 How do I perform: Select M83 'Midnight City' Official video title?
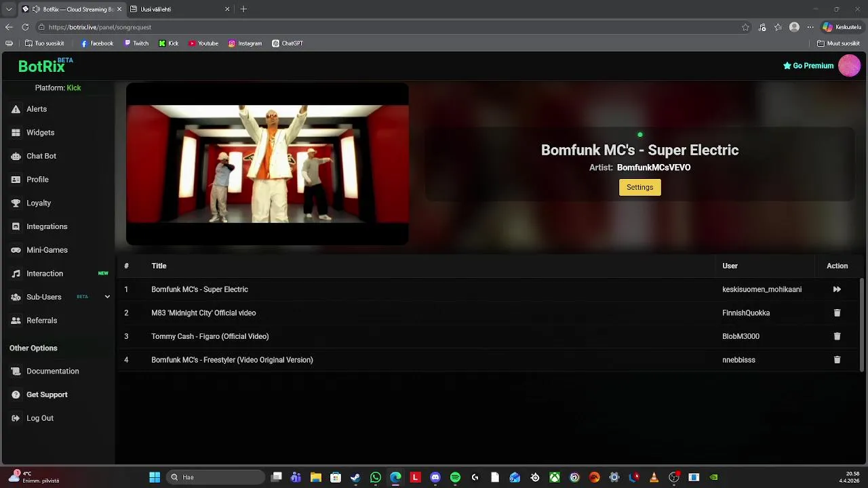[x=203, y=313]
